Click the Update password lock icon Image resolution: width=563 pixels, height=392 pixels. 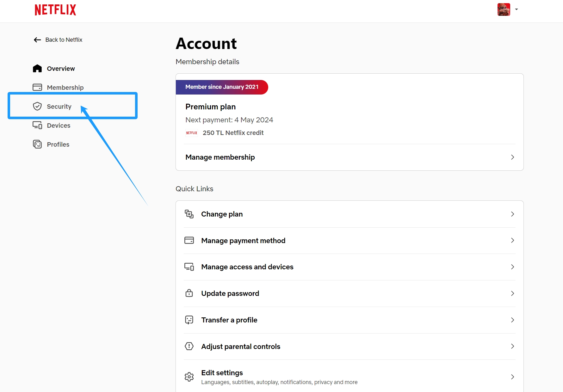pyautogui.click(x=189, y=293)
